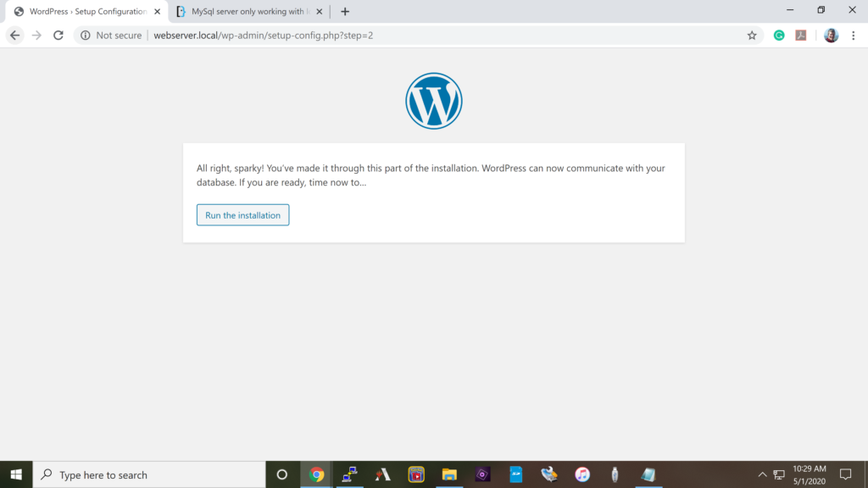Open the network computers app in taskbar
Image resolution: width=868 pixels, height=488 pixels.
tap(349, 474)
